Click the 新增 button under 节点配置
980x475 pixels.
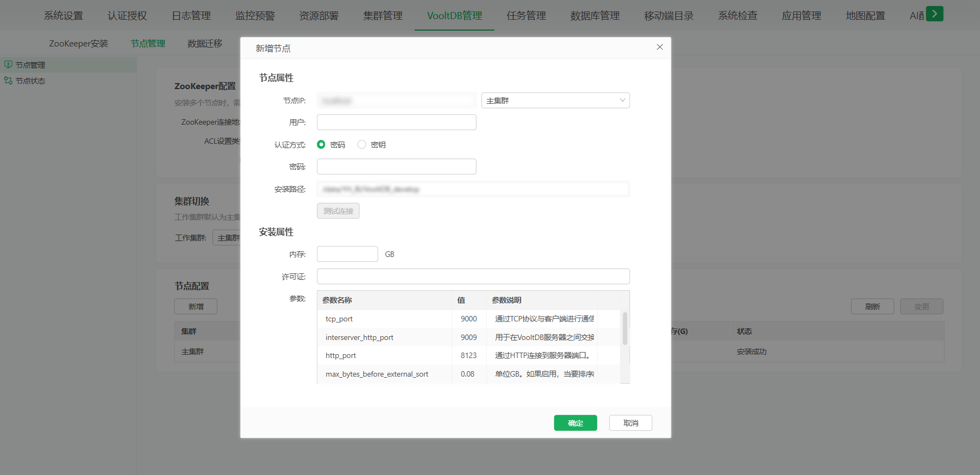coord(196,307)
